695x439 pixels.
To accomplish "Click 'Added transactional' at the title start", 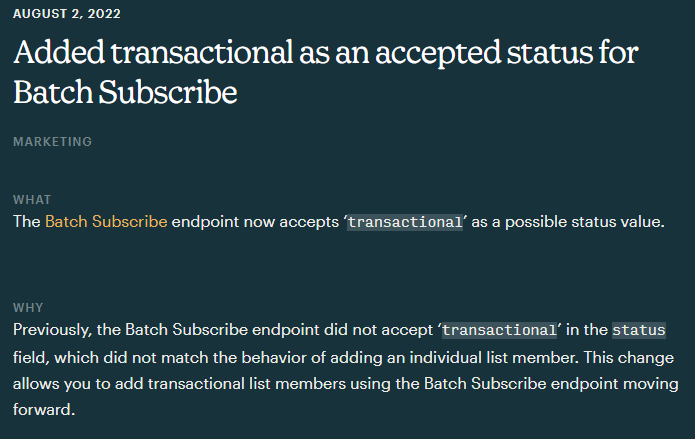I will [x=153, y=52].
